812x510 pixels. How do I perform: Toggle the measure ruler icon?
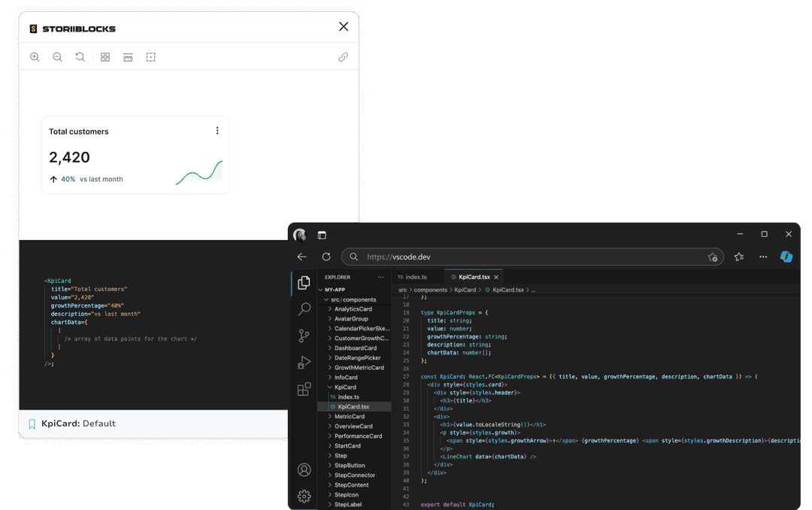click(x=128, y=57)
